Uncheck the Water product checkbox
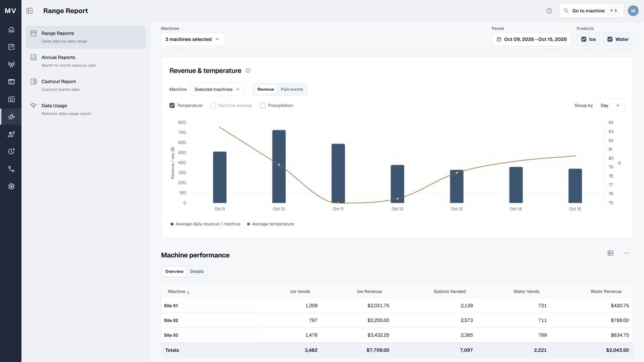This screenshot has height=362, width=644. point(610,39)
